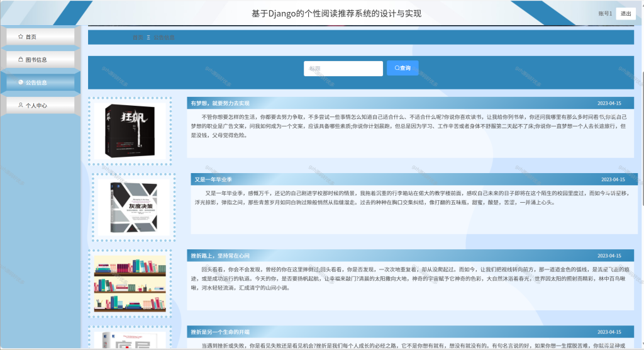Click the 查询 search button

[402, 68]
